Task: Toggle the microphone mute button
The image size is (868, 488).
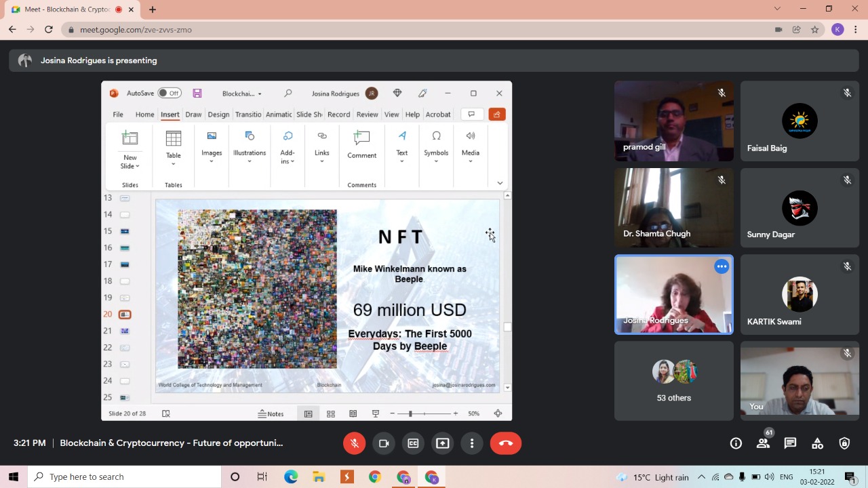Action: coord(354,443)
